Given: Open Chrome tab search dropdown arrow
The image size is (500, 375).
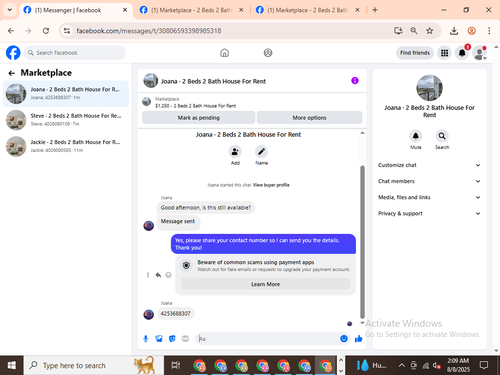Looking at the screenshot, I should point(10,10).
